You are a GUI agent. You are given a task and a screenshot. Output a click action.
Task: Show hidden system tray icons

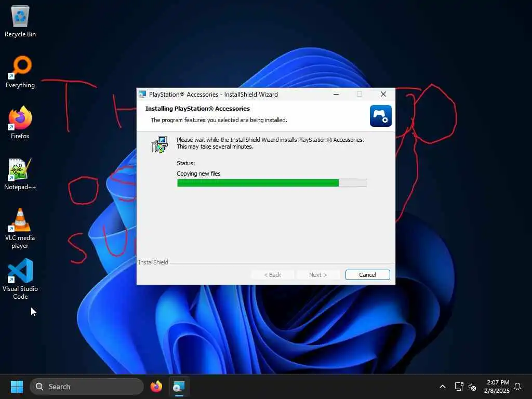pos(443,387)
